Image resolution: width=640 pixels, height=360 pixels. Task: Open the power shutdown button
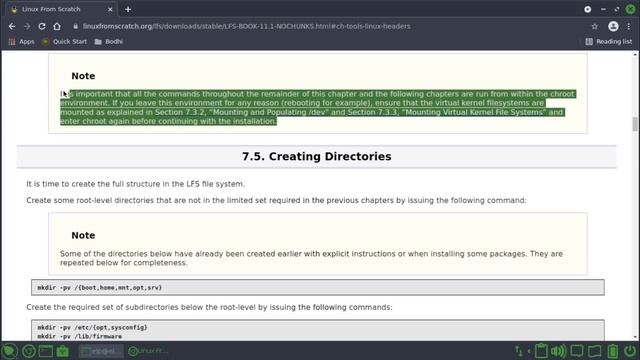click(630, 351)
